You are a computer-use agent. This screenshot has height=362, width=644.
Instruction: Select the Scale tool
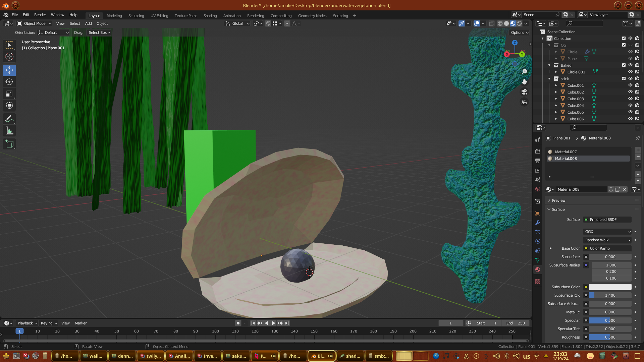click(x=9, y=94)
